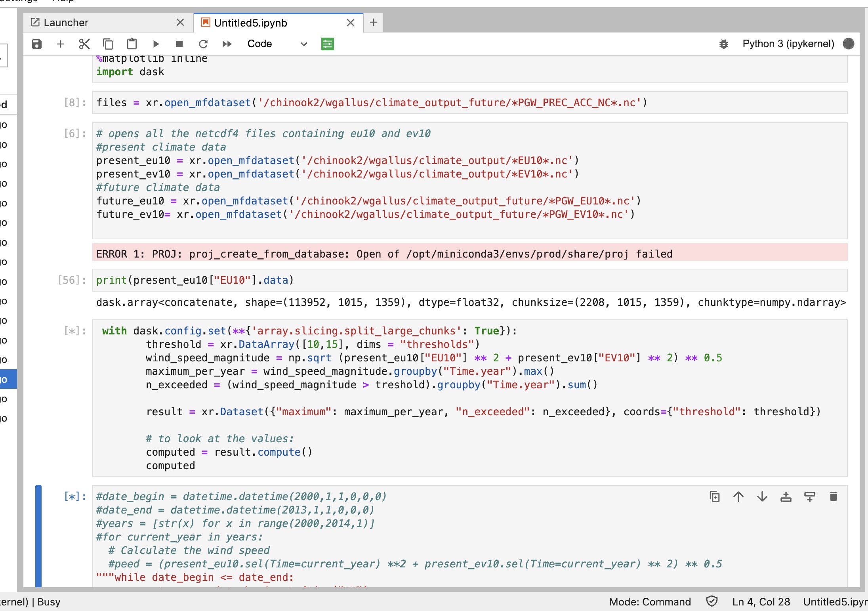Click the trusted notebook shield icon in status bar
Viewport: 868px width, 611px height.
pyautogui.click(x=712, y=601)
